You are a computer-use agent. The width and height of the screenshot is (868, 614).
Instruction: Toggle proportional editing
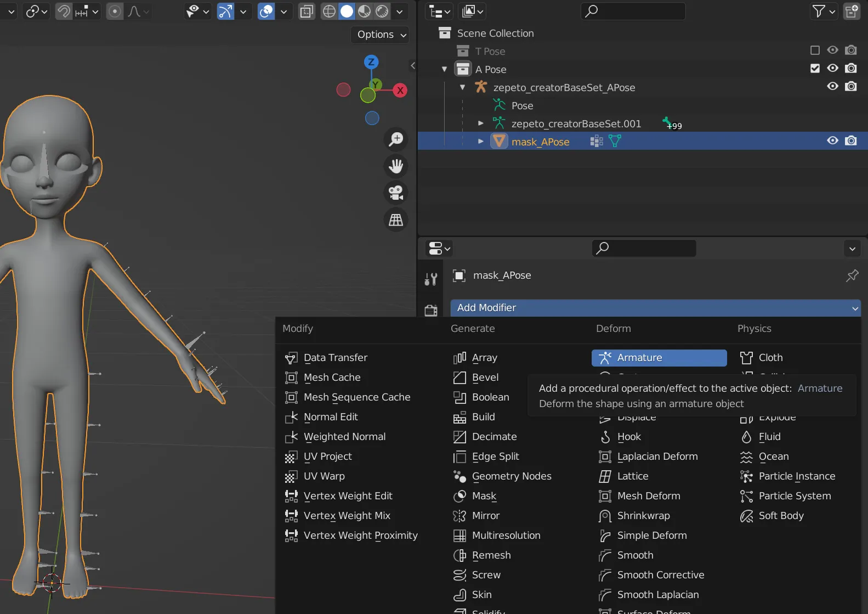(115, 11)
